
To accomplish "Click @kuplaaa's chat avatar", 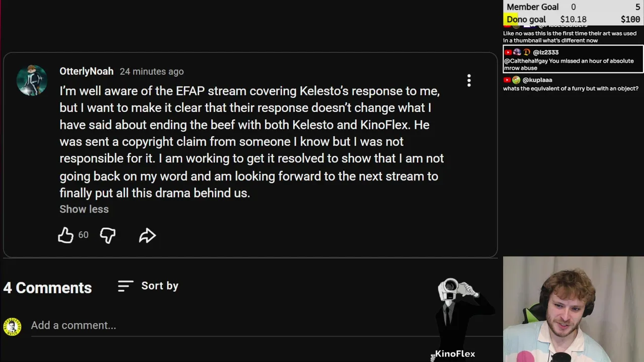I will pyautogui.click(x=516, y=80).
